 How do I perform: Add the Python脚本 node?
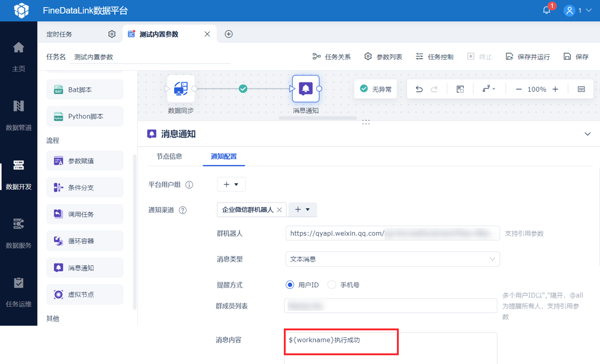coord(85,116)
